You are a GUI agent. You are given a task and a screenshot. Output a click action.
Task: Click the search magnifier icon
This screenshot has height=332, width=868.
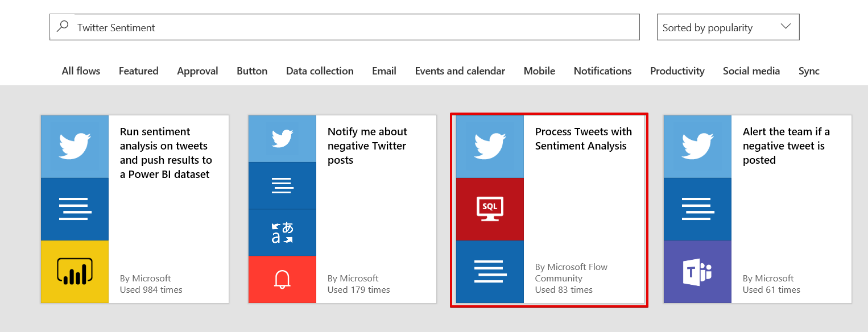point(63,27)
